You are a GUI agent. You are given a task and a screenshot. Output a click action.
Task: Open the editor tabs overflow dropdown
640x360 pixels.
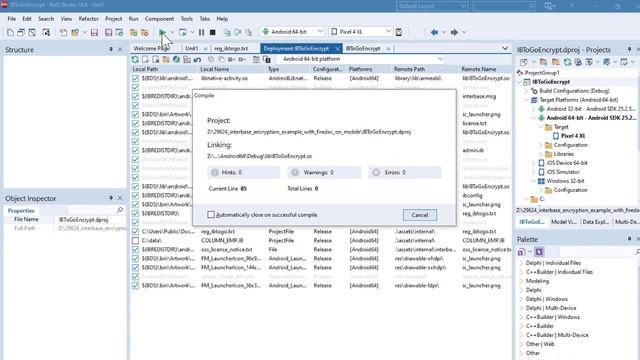point(505,49)
